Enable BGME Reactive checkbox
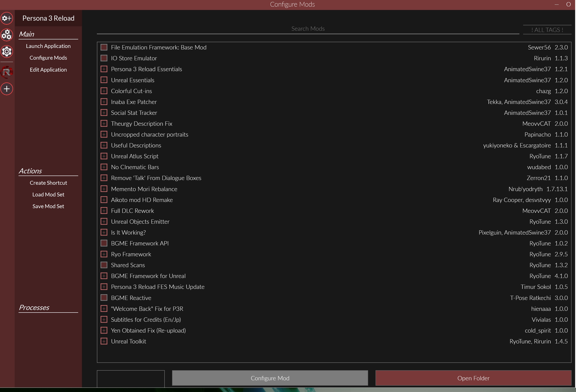Viewport: 576px width, 392px height. 104,298
